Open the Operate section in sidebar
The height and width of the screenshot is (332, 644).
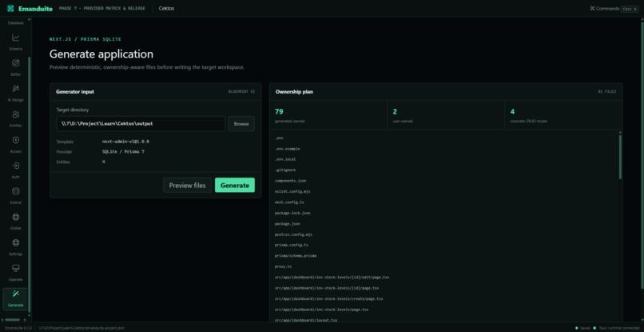coord(16,273)
